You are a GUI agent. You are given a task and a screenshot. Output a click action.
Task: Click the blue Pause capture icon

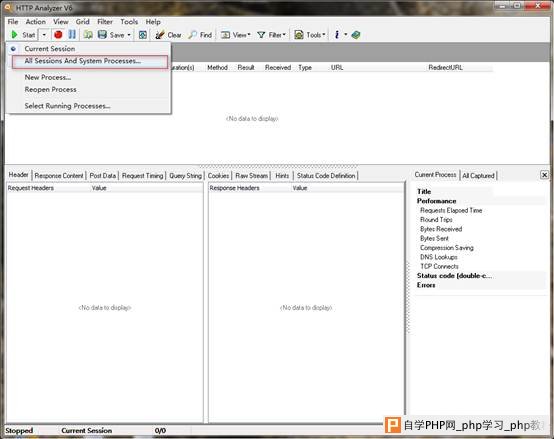pyautogui.click(x=72, y=35)
